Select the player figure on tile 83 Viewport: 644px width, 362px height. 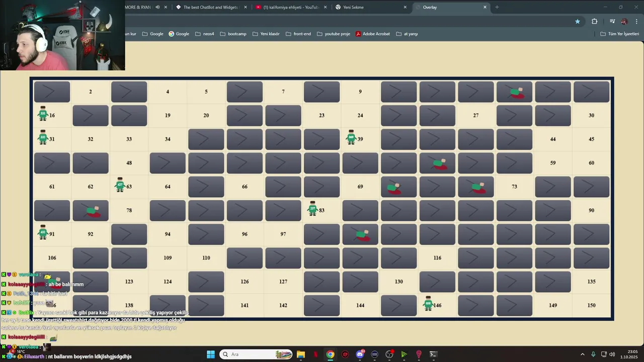312,208
